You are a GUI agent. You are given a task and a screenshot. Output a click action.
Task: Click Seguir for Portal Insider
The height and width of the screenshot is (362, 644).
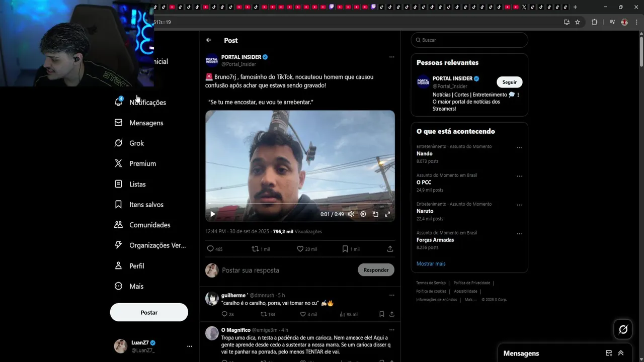[x=510, y=82]
